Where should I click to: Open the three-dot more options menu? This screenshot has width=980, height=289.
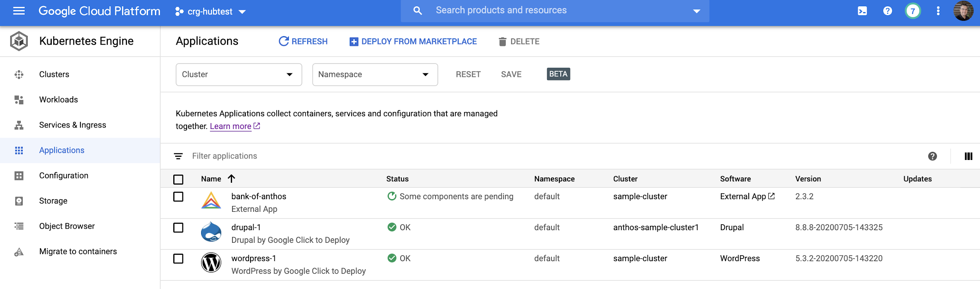(938, 11)
